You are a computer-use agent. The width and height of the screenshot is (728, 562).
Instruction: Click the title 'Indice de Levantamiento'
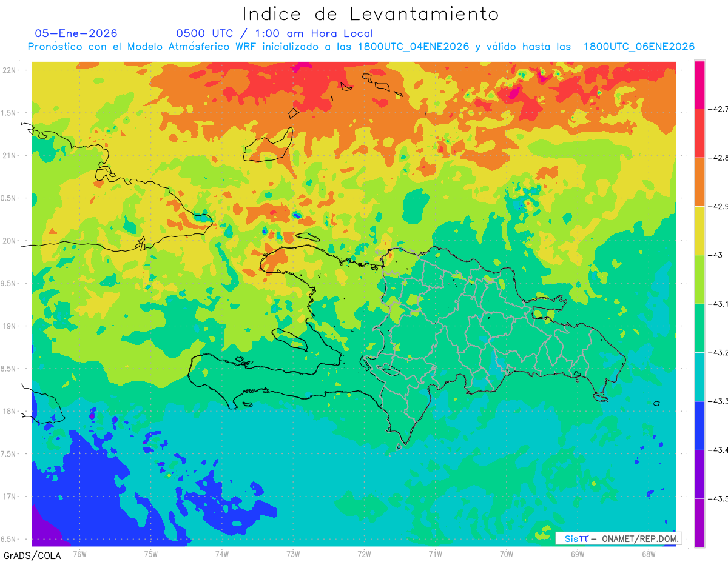click(x=371, y=14)
